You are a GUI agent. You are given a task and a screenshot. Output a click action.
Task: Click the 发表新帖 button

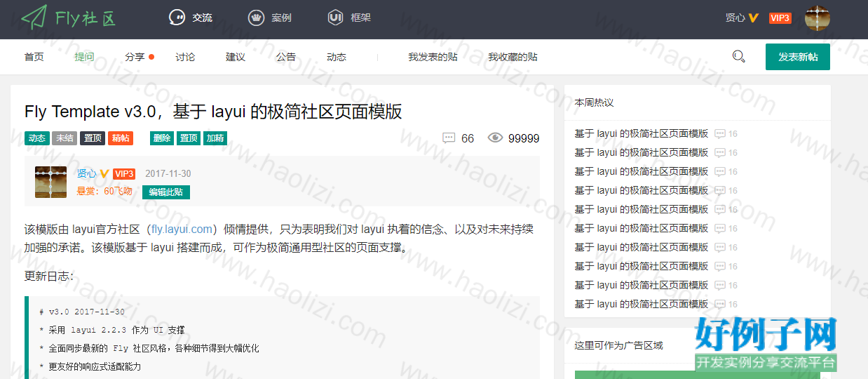[798, 57]
